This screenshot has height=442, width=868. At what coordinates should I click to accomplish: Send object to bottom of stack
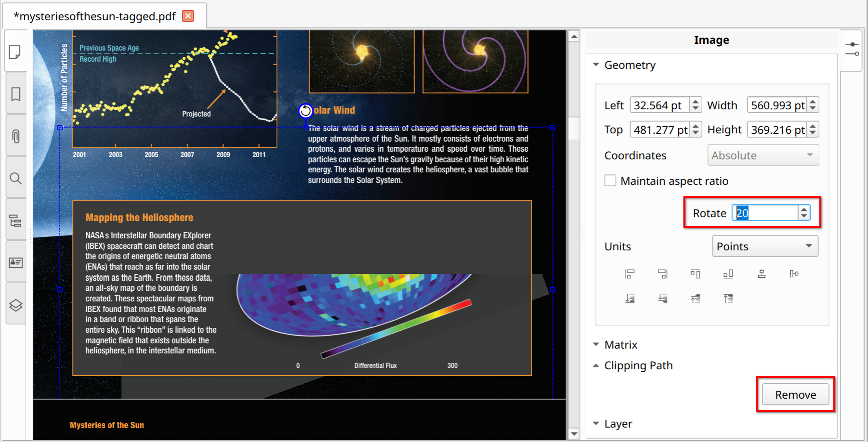[x=630, y=299]
